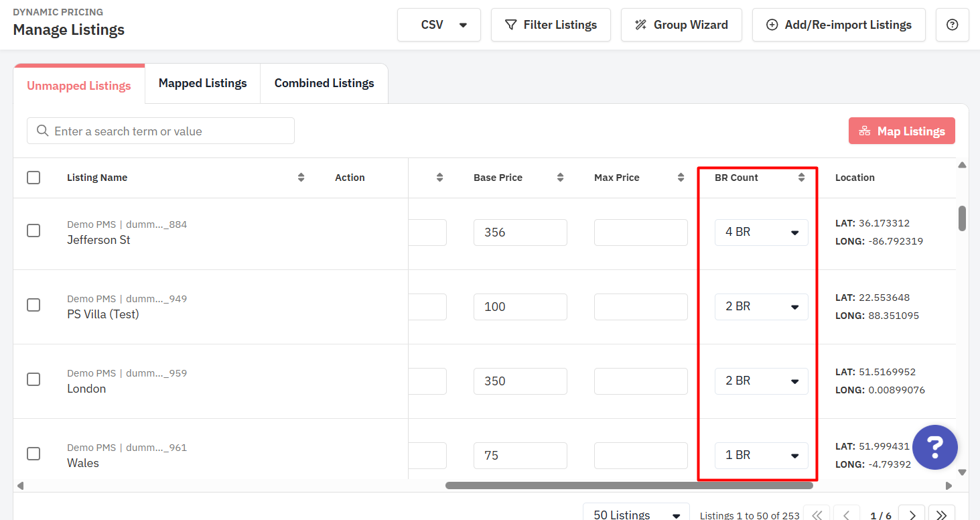This screenshot has width=980, height=520.
Task: Click the search term input field
Action: click(x=161, y=131)
